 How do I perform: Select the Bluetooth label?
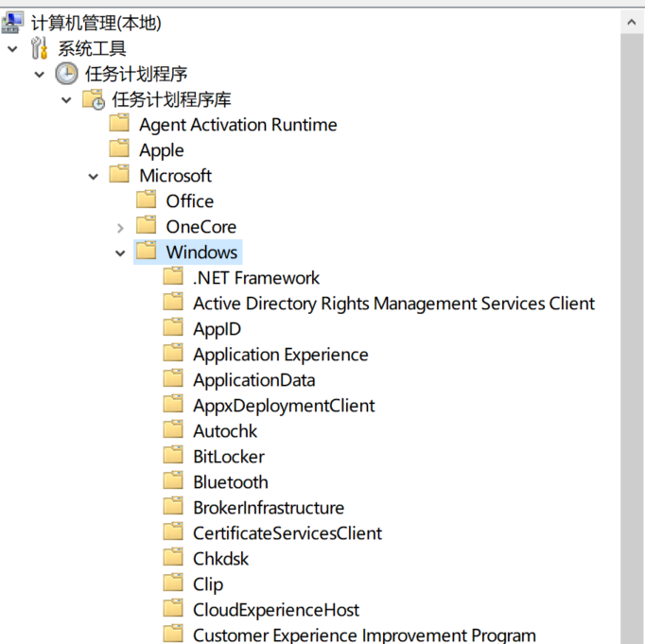(231, 482)
